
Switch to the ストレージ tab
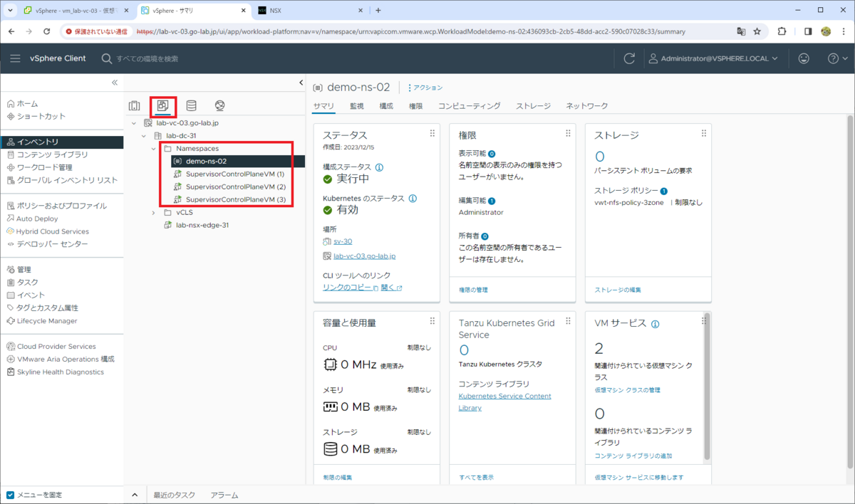coord(533,106)
